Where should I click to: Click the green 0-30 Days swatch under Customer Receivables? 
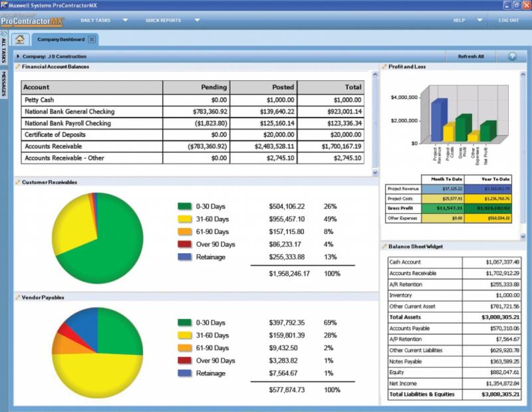click(x=185, y=206)
